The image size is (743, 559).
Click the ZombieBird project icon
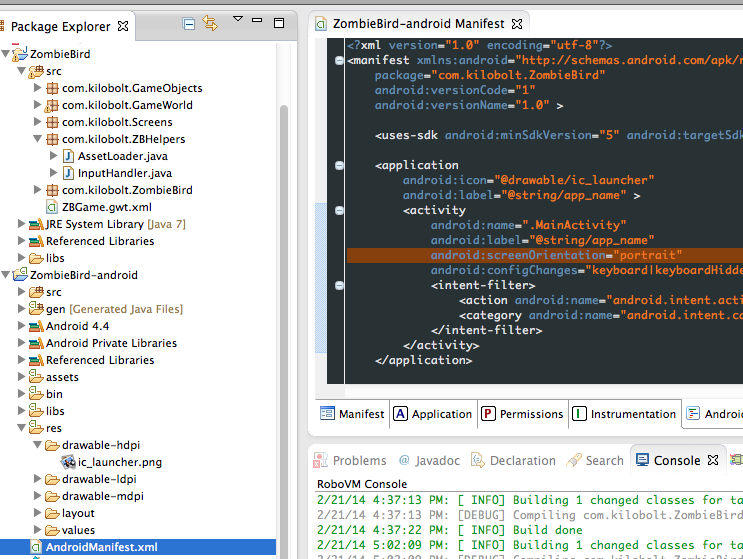coord(20,54)
